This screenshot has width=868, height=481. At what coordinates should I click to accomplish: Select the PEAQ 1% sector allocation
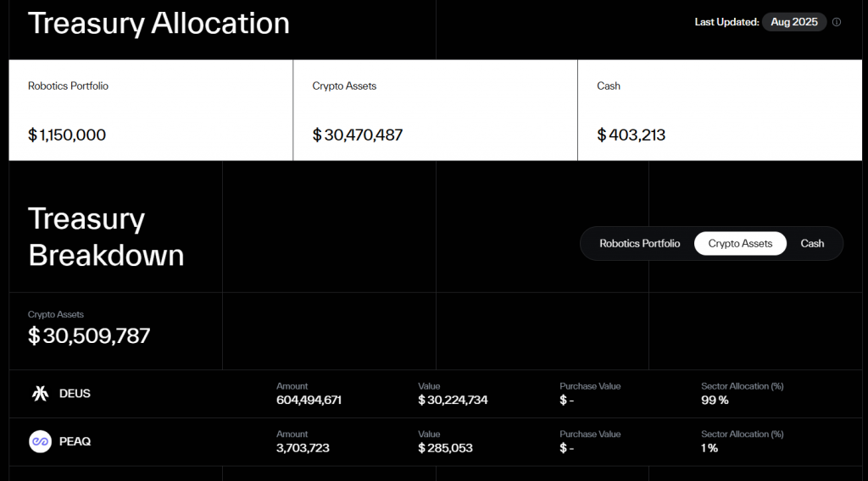709,447
